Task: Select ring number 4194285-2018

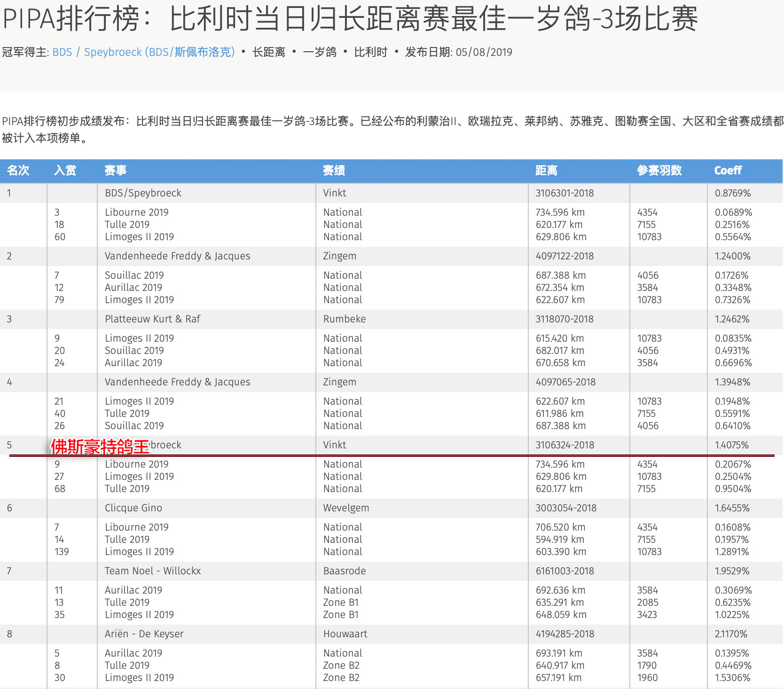Action: coord(565,634)
